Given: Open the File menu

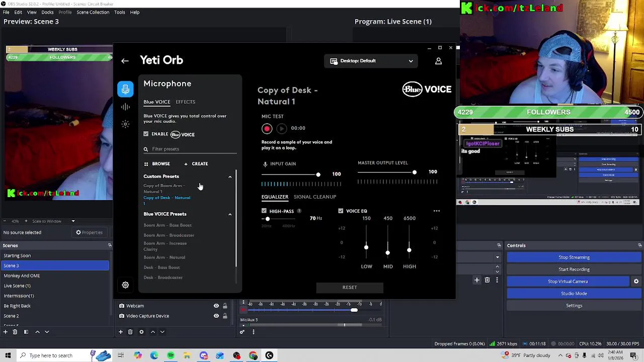Looking at the screenshot, I should tap(6, 12).
